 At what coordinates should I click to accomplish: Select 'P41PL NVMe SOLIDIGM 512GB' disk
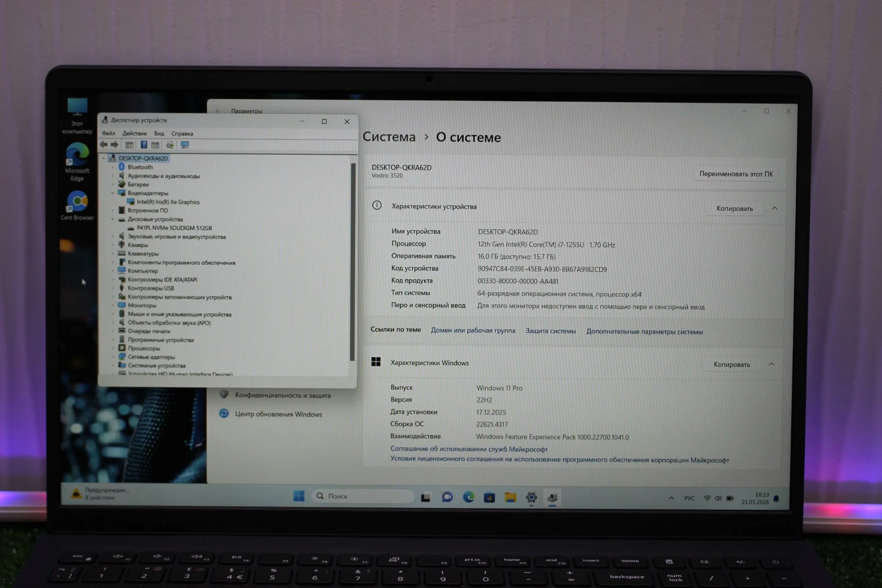point(174,228)
